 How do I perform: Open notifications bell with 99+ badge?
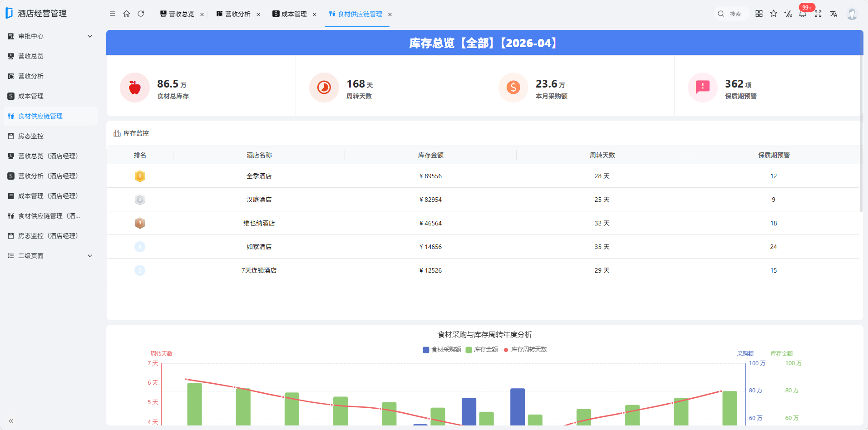803,13
